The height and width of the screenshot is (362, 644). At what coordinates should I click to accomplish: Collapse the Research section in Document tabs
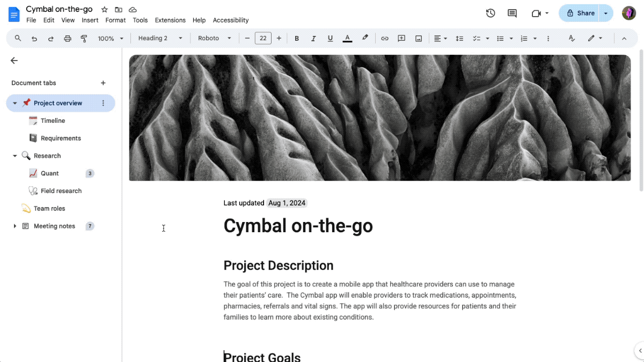point(15,156)
